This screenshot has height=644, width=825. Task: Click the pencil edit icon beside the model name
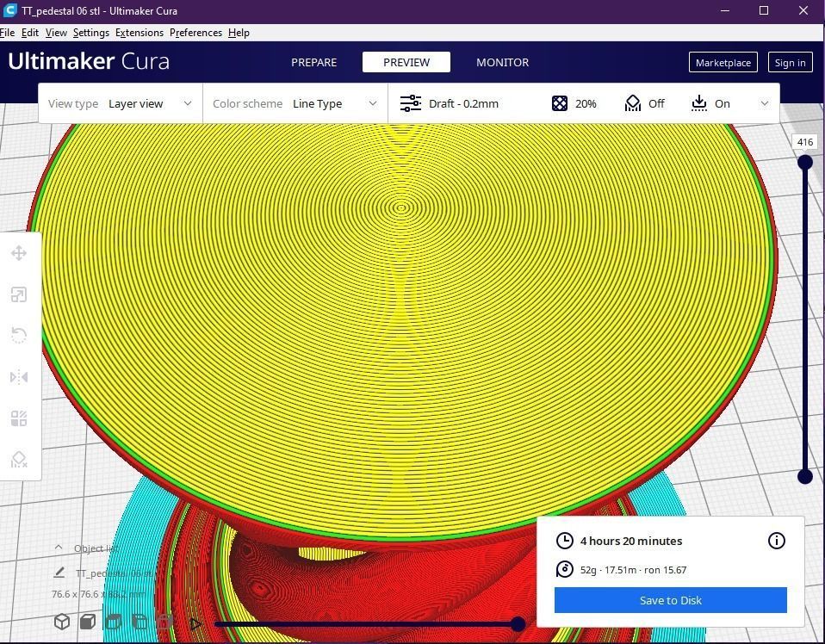pos(59,573)
